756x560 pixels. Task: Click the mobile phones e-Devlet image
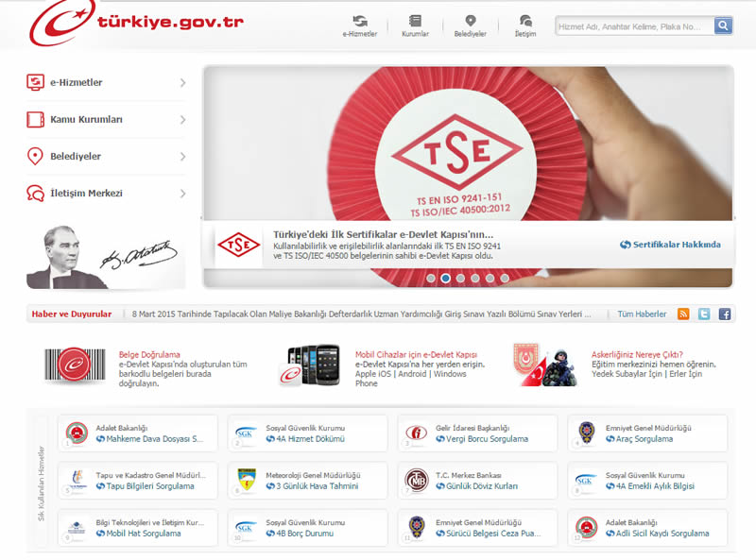312,365
